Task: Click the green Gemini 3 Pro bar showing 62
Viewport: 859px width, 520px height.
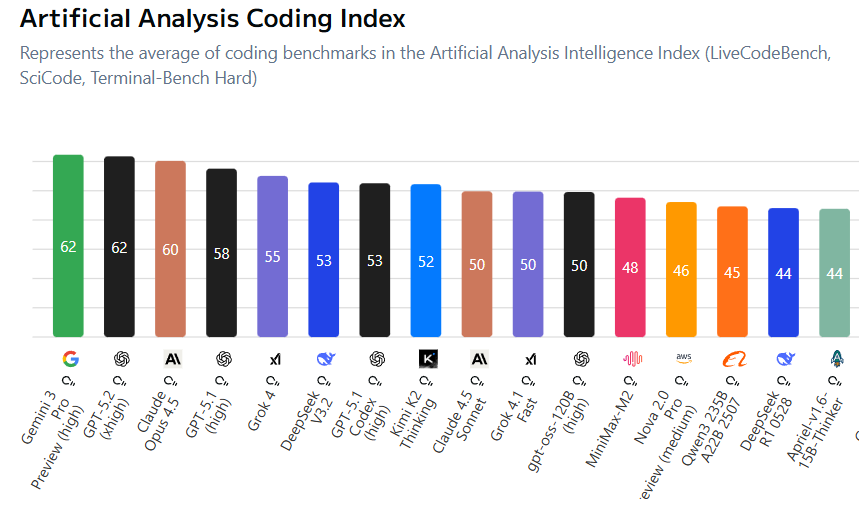Action: point(68,246)
